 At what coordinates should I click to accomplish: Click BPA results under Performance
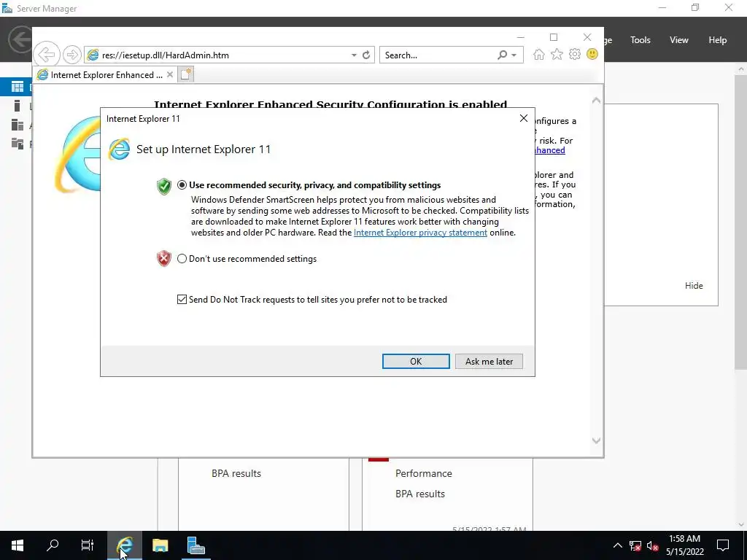419,494
